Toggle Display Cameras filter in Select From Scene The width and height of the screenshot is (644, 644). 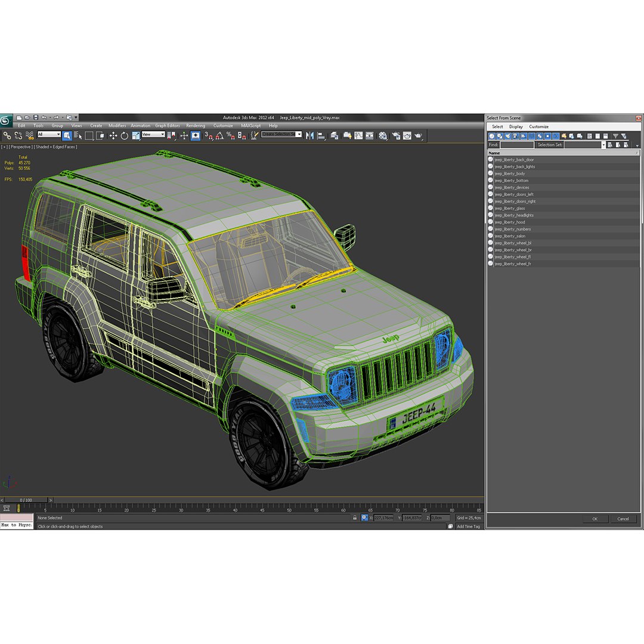[x=516, y=136]
